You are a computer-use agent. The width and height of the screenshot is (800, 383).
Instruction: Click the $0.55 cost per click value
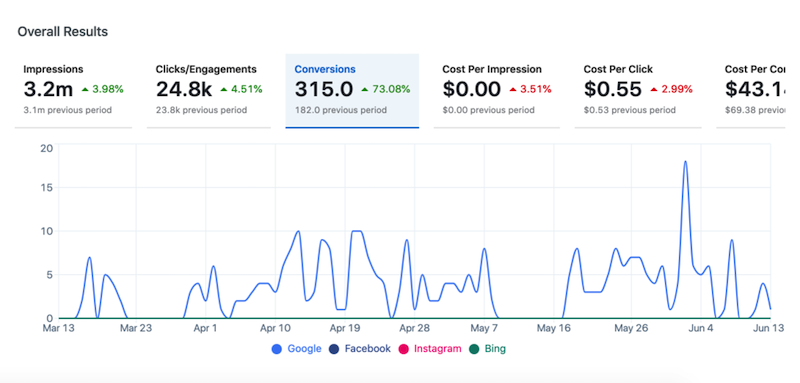[x=613, y=89]
